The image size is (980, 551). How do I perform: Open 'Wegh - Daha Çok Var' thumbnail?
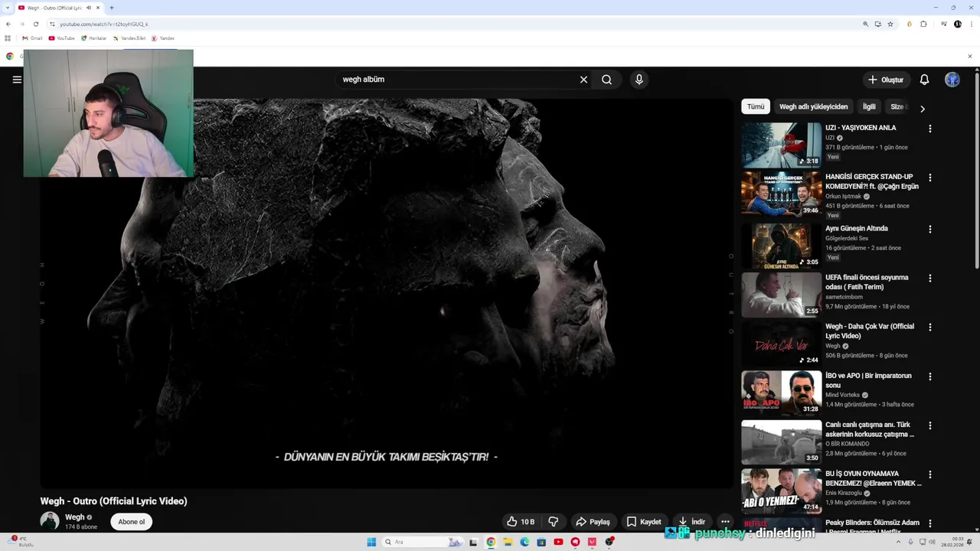pyautogui.click(x=781, y=344)
